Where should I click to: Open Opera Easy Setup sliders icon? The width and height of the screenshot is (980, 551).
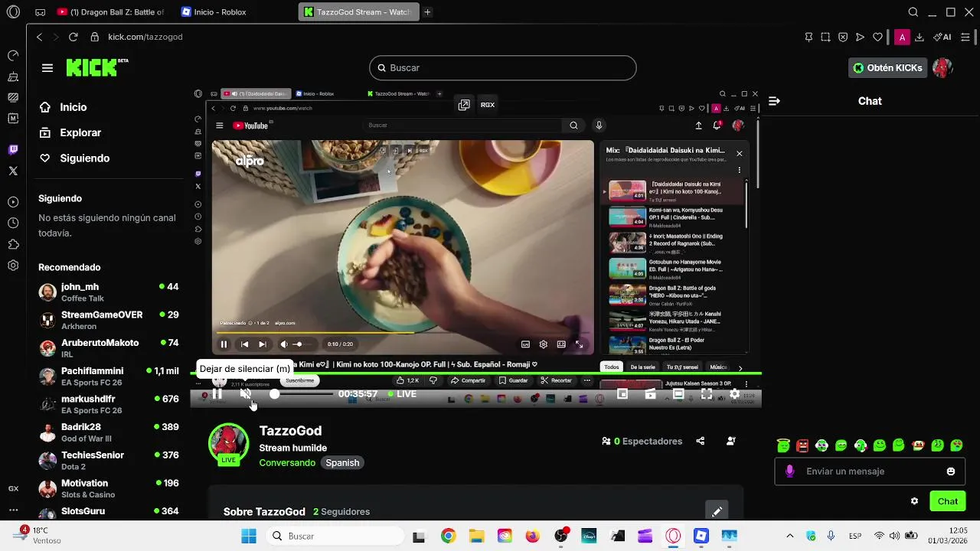[x=967, y=37]
